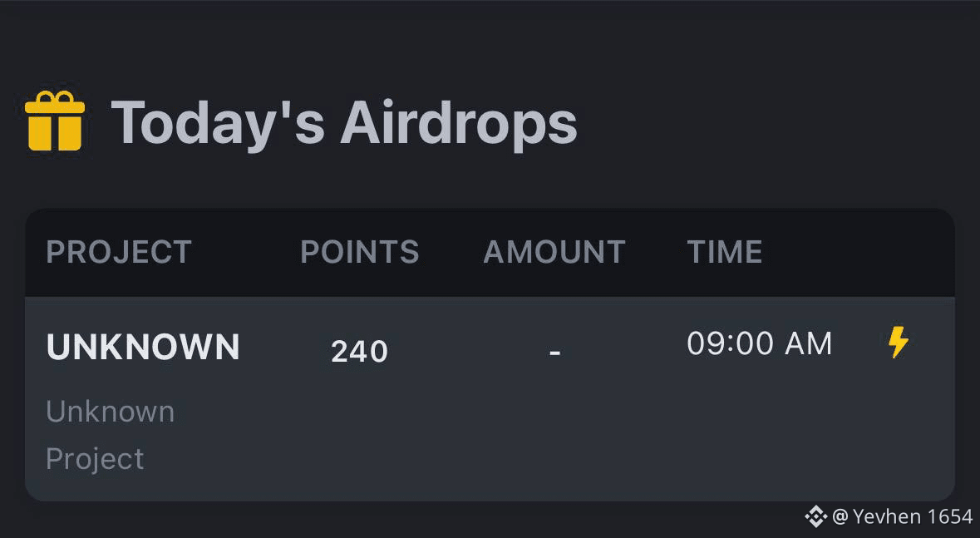Select the UNKNOWN airdrop row
This screenshot has width=980, height=538.
point(490,398)
